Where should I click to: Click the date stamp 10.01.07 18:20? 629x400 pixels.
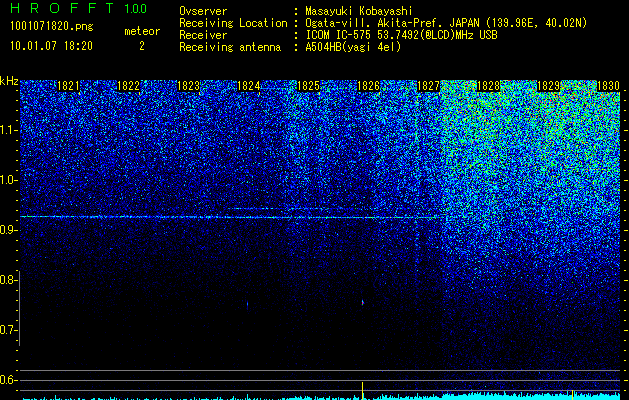click(x=51, y=46)
